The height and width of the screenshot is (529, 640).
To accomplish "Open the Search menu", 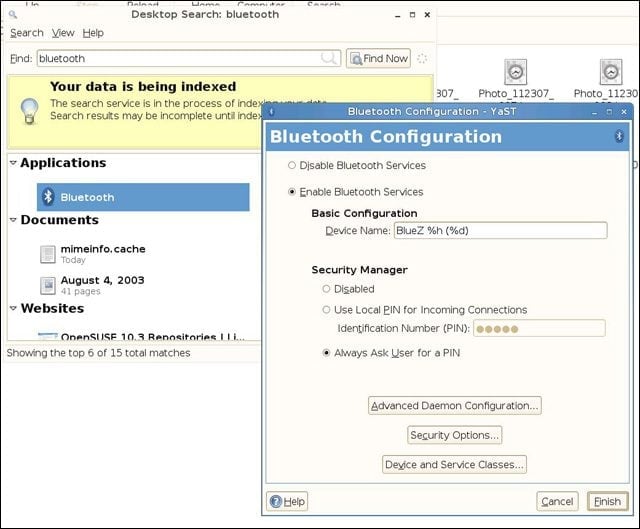I will click(27, 33).
